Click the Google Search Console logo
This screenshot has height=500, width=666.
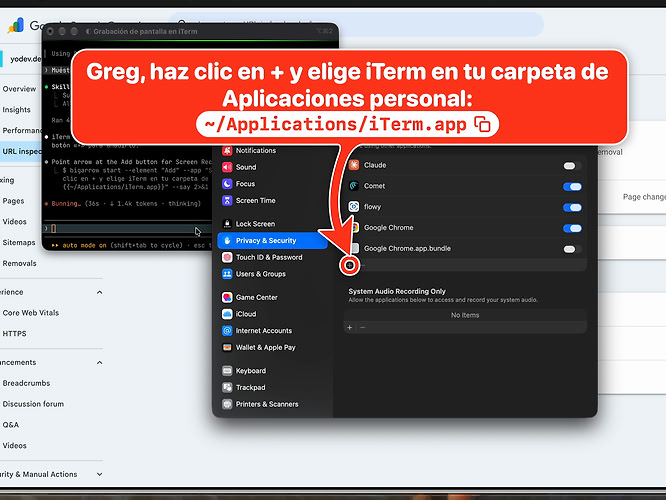click(16, 25)
